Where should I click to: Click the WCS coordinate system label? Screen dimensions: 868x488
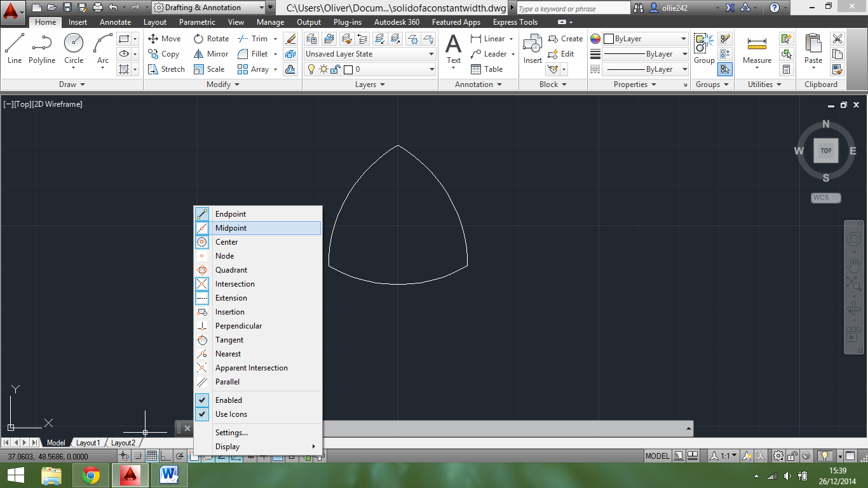pos(825,198)
